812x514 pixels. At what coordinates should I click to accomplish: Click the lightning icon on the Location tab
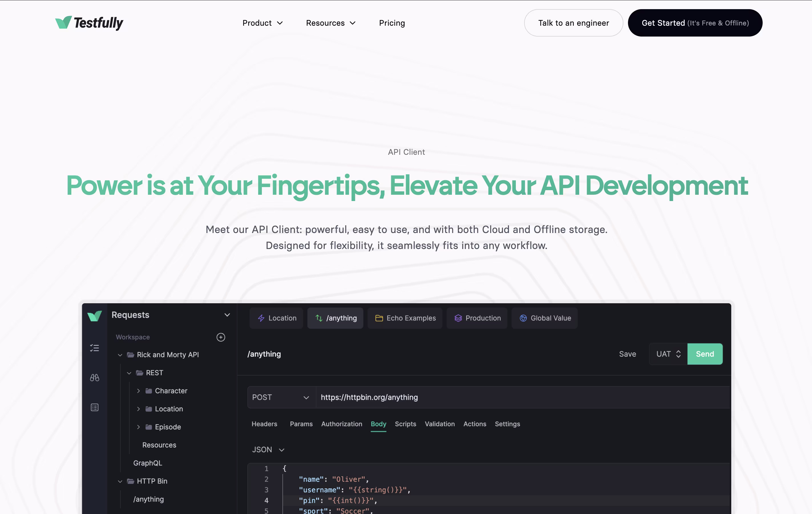[x=261, y=318]
